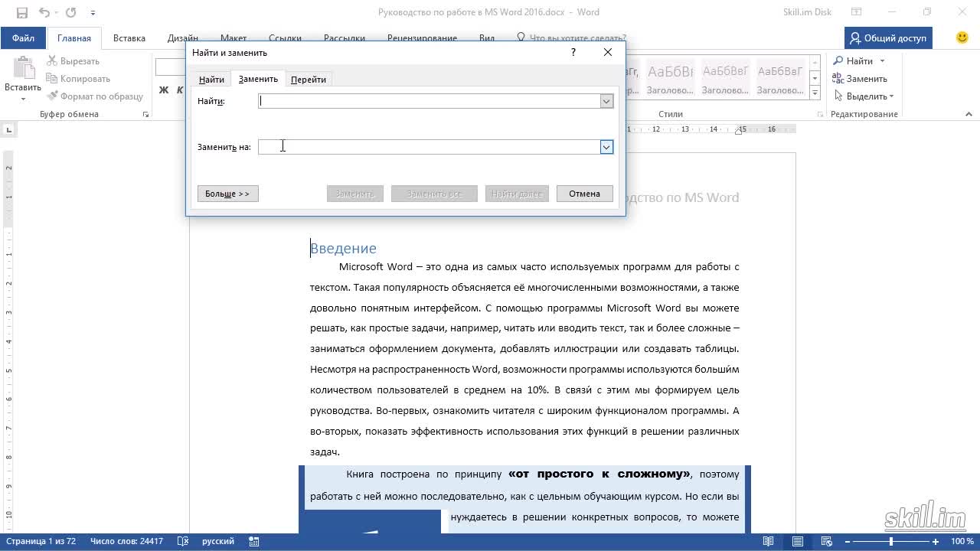Click the Заменить все button
Viewport: 980px width, 551px height.
click(x=434, y=194)
